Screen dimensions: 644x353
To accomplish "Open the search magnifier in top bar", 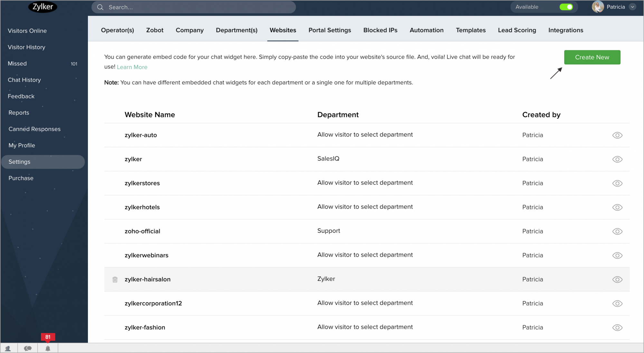I will tap(100, 7).
